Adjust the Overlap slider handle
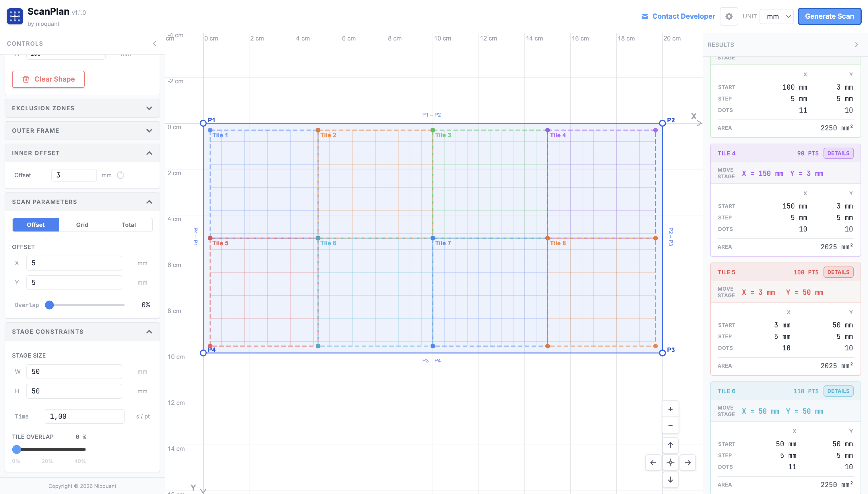The width and height of the screenshot is (868, 494). coord(49,305)
